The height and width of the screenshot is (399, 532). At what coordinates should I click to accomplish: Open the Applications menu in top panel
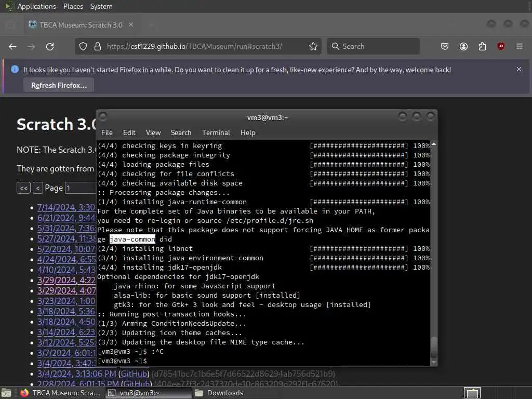click(x=37, y=6)
